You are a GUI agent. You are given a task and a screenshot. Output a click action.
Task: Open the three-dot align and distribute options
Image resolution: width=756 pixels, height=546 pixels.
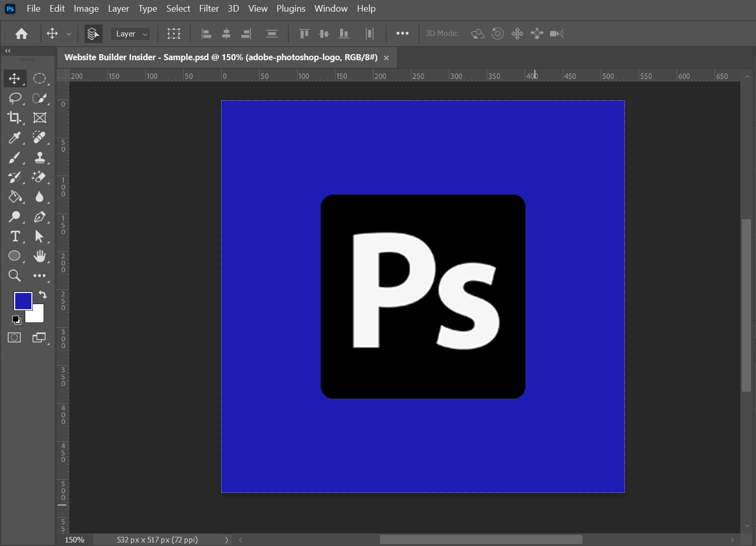pyautogui.click(x=402, y=33)
